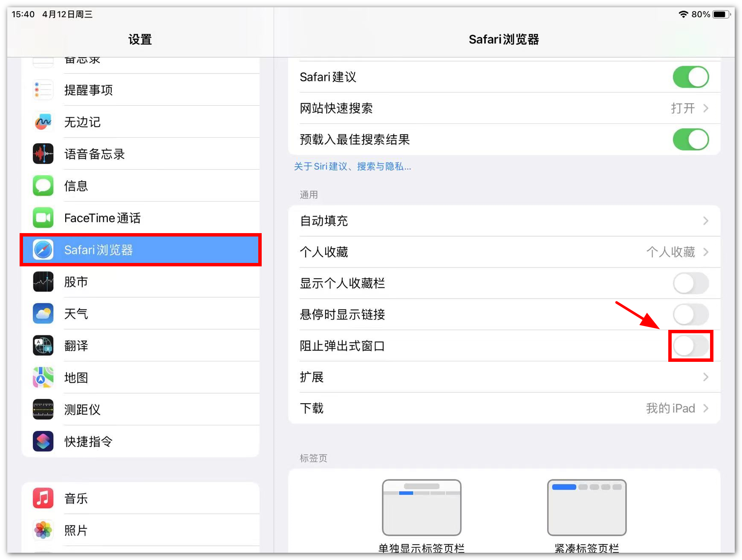
Task: Tap the 预载入最佳搜索结果 label
Action: [355, 139]
